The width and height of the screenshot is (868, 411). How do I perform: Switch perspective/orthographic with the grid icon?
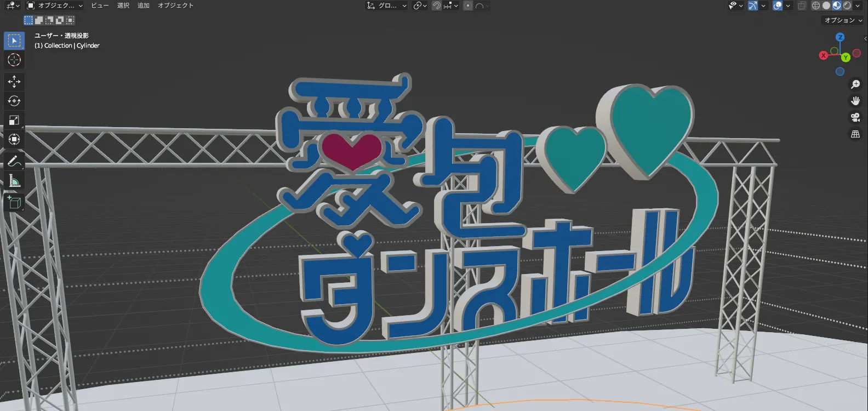point(855,134)
